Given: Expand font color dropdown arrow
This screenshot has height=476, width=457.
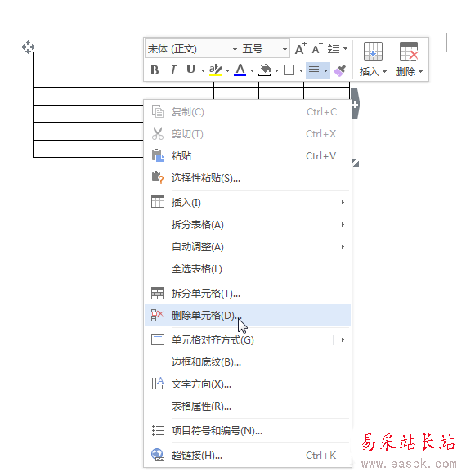Looking at the screenshot, I should 252,70.
